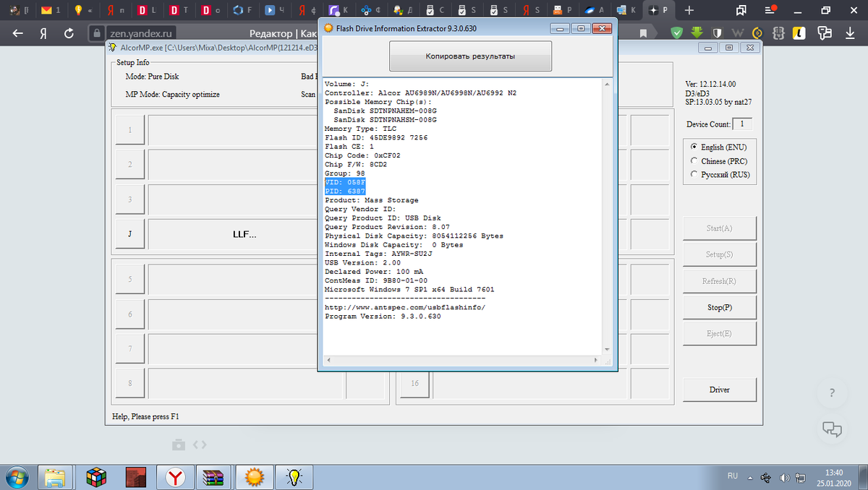Click the comments bubble icon on page
868x490 pixels.
pos(833,429)
